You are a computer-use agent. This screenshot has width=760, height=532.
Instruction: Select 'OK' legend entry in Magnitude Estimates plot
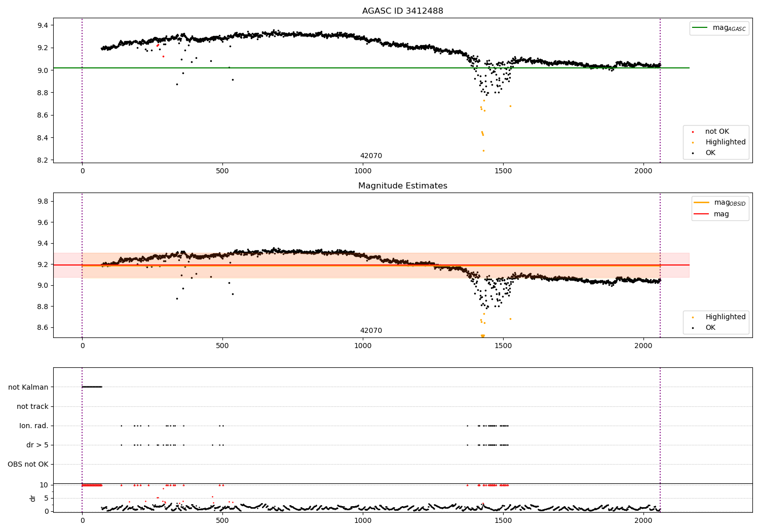710,328
